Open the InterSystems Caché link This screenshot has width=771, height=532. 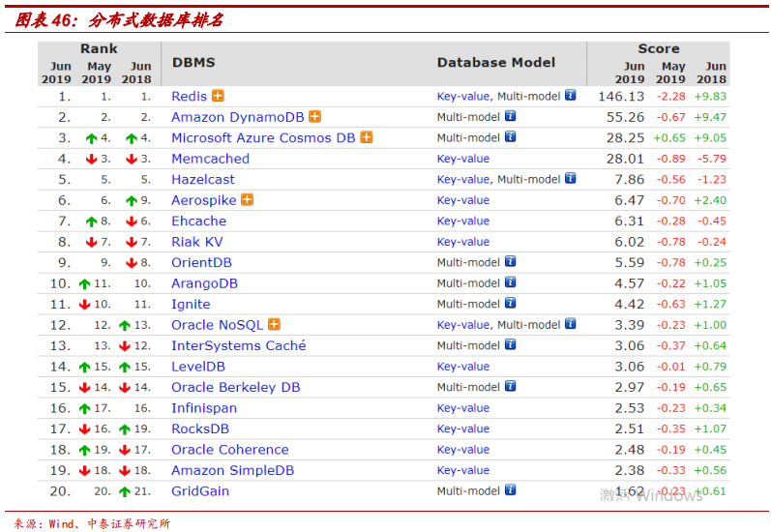(x=238, y=345)
